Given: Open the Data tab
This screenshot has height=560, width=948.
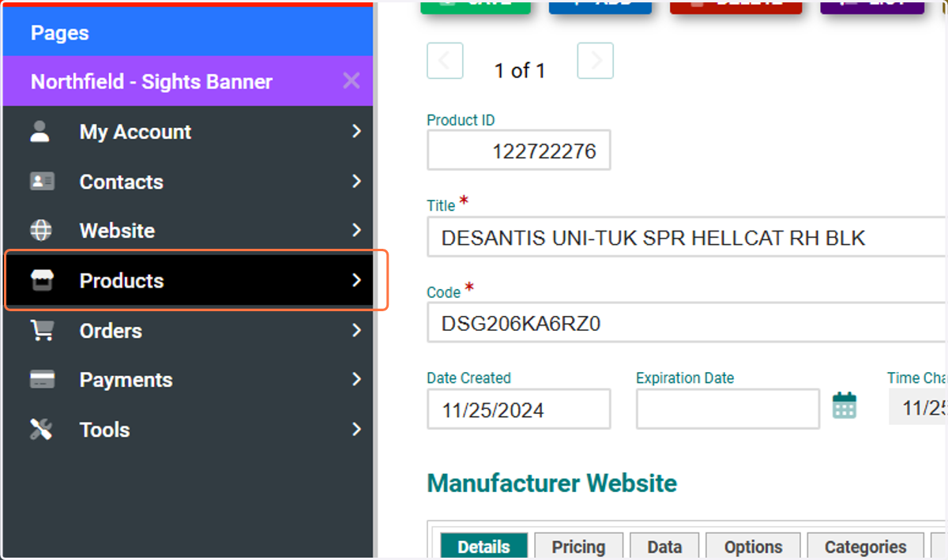Looking at the screenshot, I should point(664,547).
